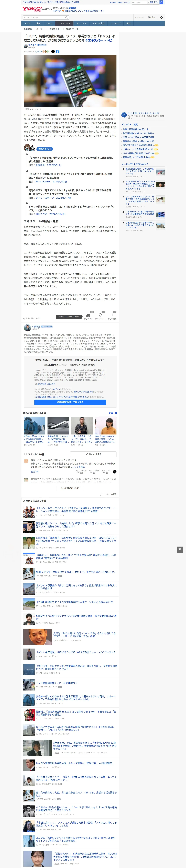Open the 有料 tab
Image resolution: width=186 pixels, height=868 pixels.
coord(129,24)
